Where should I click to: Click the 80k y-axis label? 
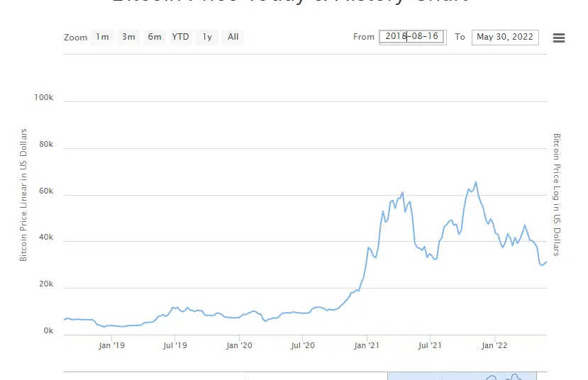[46, 145]
